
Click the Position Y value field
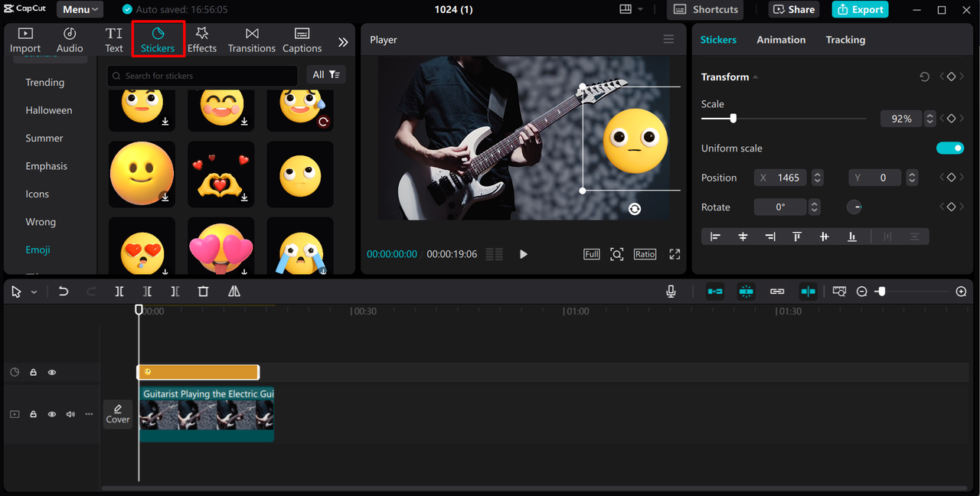[x=876, y=178]
